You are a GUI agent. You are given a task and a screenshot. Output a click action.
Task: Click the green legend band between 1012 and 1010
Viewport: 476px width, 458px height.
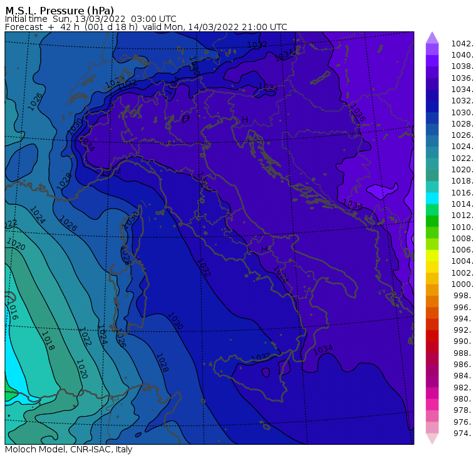[432, 221]
